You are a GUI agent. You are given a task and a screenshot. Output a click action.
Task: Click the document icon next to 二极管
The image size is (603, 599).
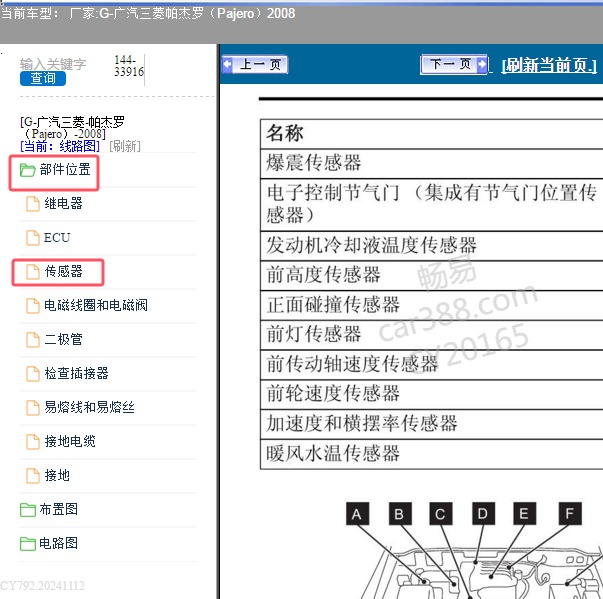point(33,339)
